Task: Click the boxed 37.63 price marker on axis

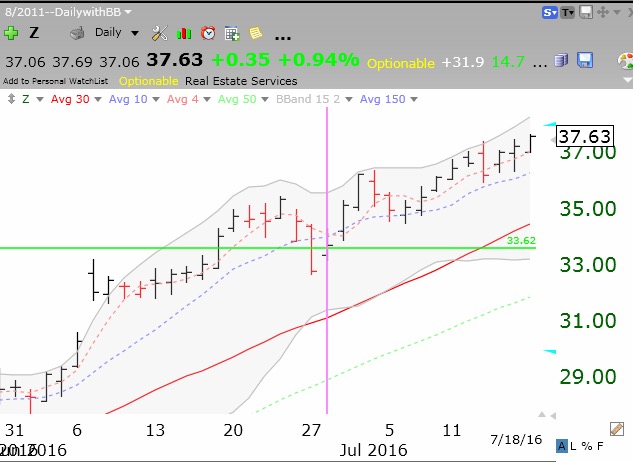Action: [x=585, y=136]
